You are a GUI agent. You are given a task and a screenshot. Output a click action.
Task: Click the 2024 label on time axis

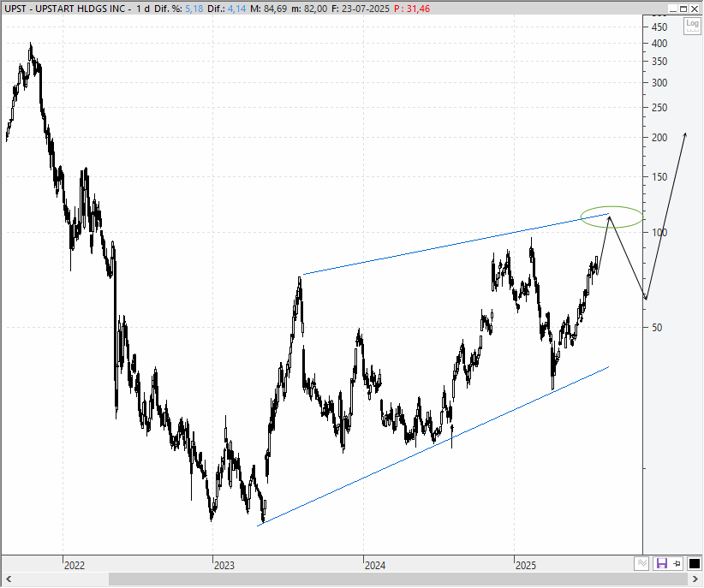point(375,565)
